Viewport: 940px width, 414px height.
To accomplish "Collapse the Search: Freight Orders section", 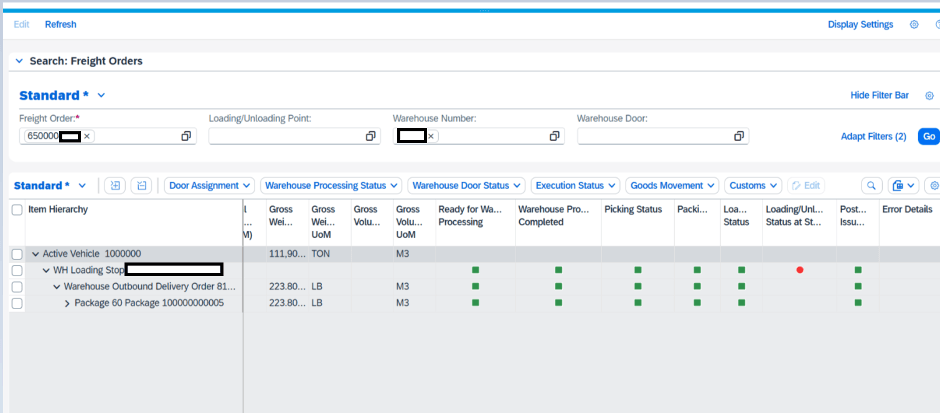I will coord(19,61).
